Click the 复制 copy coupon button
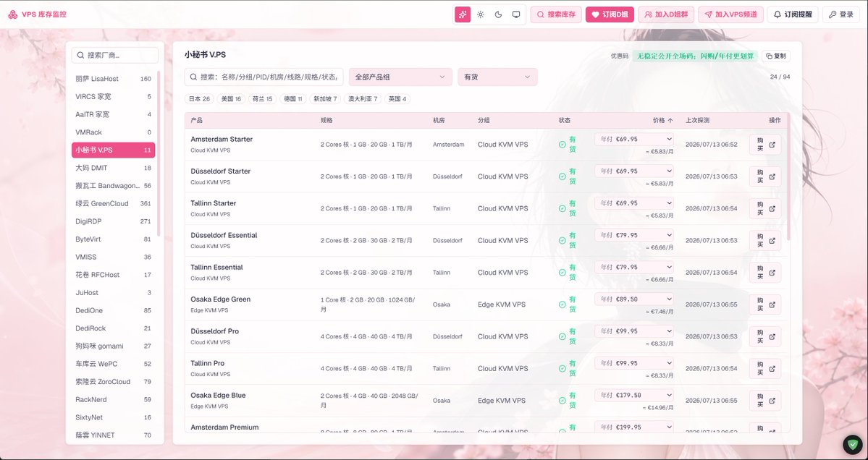 coord(776,56)
